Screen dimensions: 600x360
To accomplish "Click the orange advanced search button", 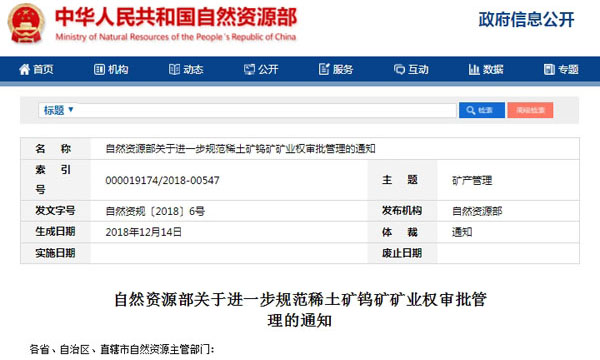I will [530, 110].
